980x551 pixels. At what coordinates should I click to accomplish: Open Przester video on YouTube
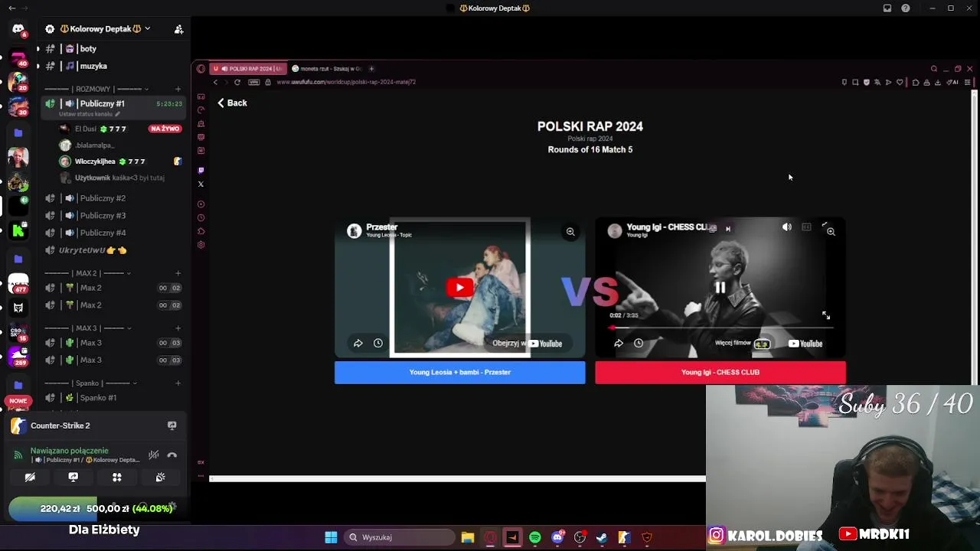coord(528,344)
